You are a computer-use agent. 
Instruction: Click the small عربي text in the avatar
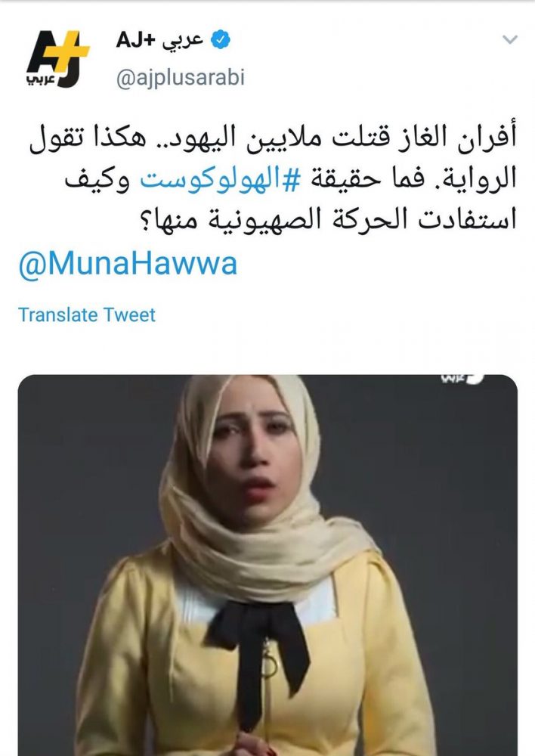41,79
